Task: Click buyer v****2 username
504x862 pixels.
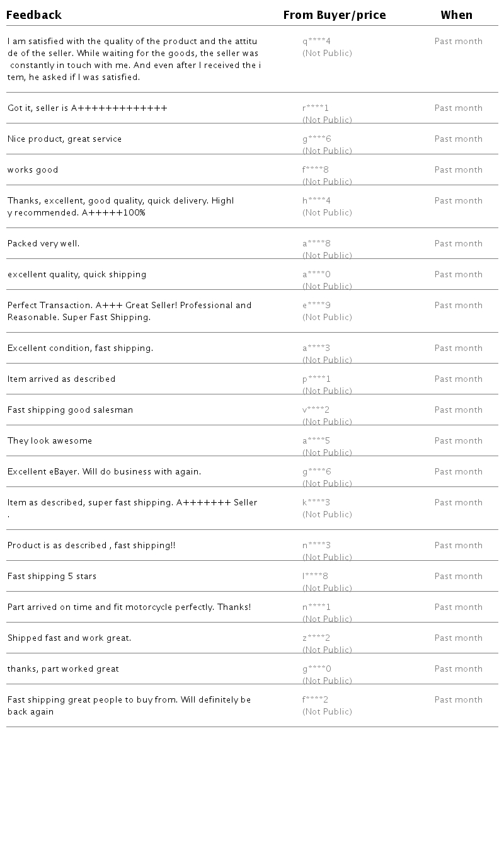Action: 316,410
